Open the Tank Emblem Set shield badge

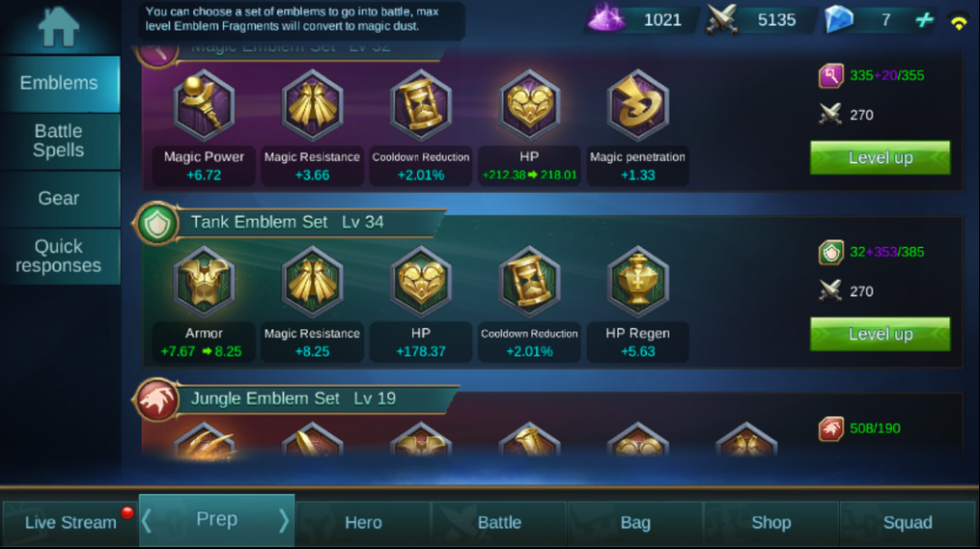[x=156, y=223]
